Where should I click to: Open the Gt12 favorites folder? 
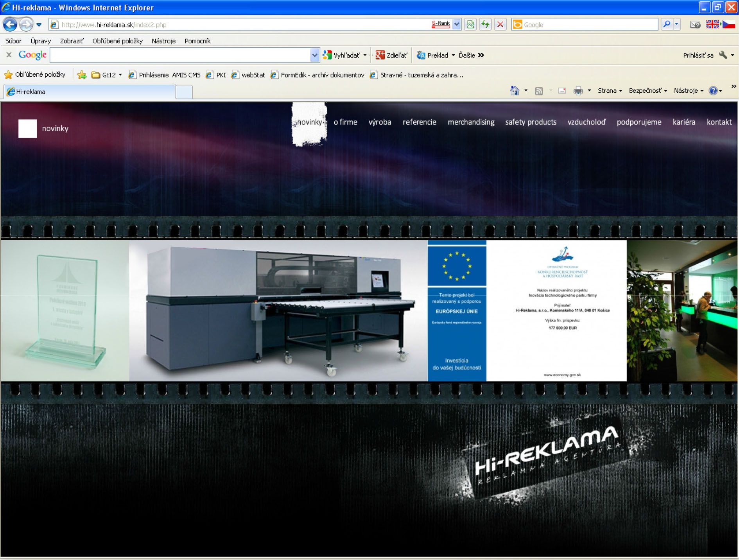pos(106,75)
